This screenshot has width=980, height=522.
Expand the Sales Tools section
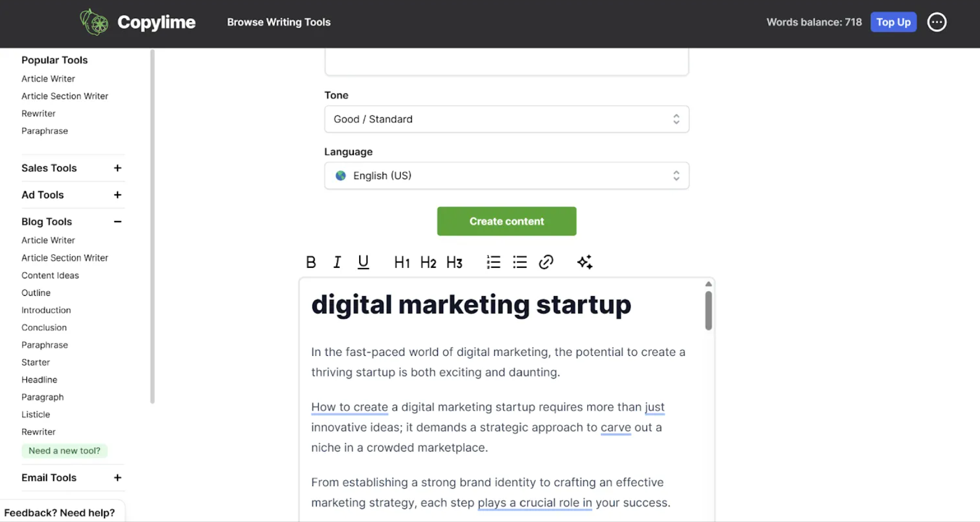pyautogui.click(x=118, y=168)
